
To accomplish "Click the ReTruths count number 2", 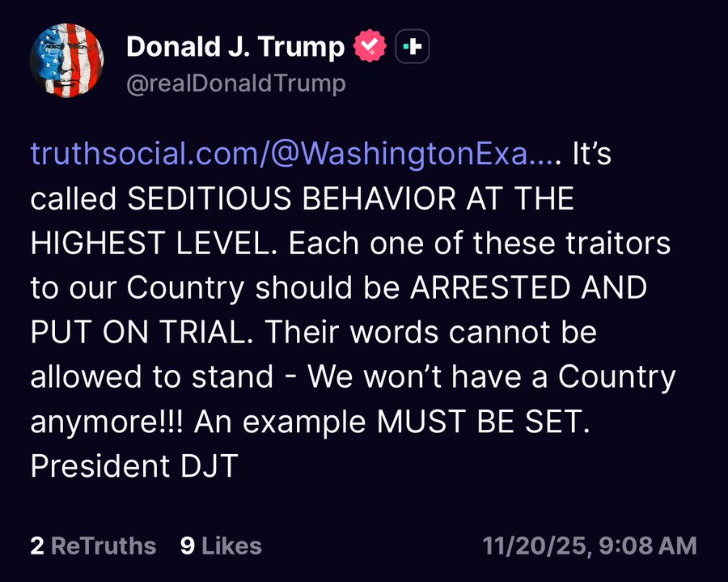I will point(37,546).
